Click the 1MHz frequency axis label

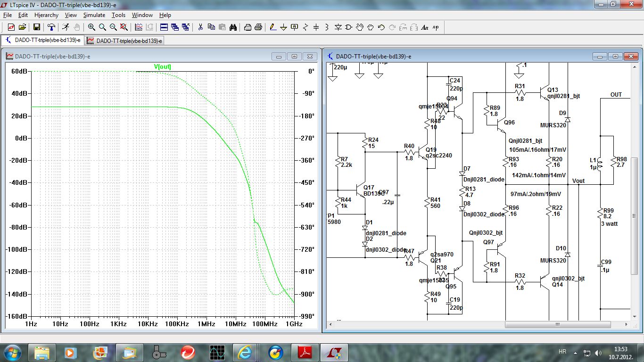pos(206,324)
